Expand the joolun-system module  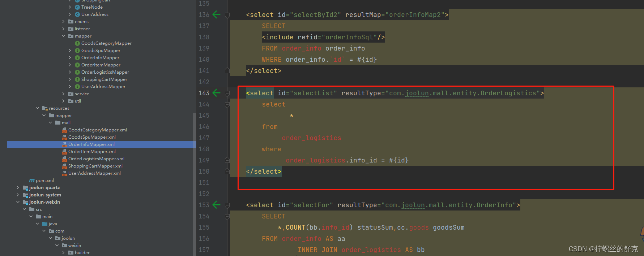point(18,195)
